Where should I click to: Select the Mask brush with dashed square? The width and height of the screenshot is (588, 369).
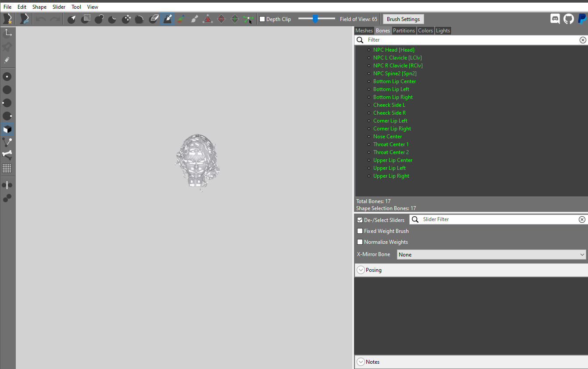85,19
